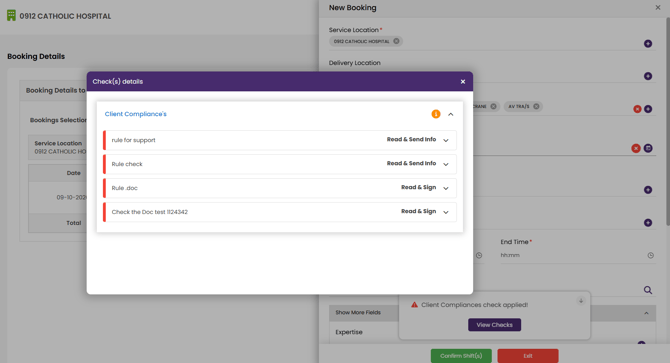670x363 pixels.
Task: Click the green hospital building icon
Action: click(11, 16)
